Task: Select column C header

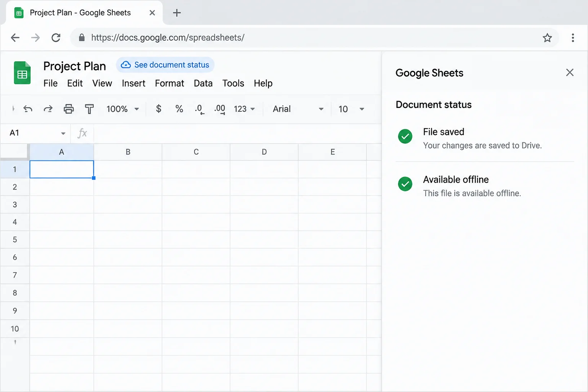Action: point(196,152)
